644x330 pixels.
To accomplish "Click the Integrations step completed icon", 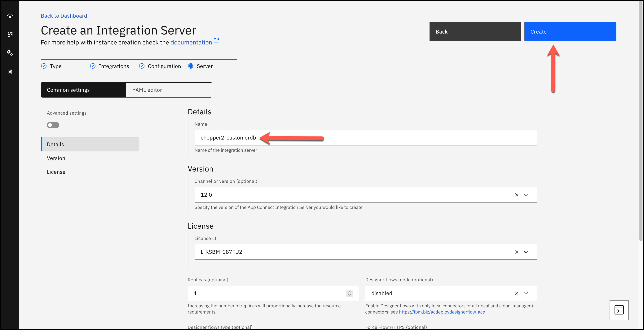I will [93, 66].
